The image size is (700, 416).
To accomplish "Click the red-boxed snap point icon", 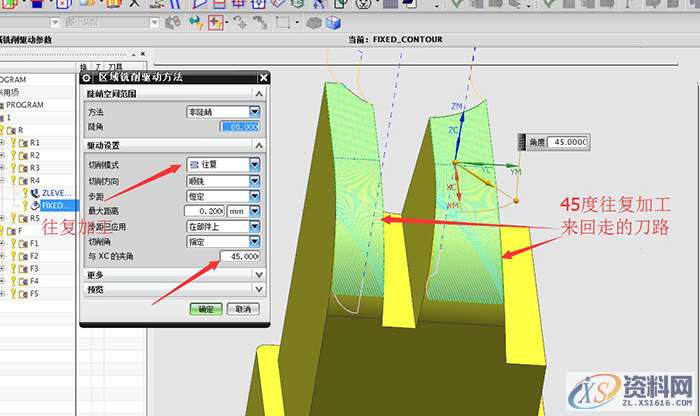I will pyautogui.click(x=214, y=22).
